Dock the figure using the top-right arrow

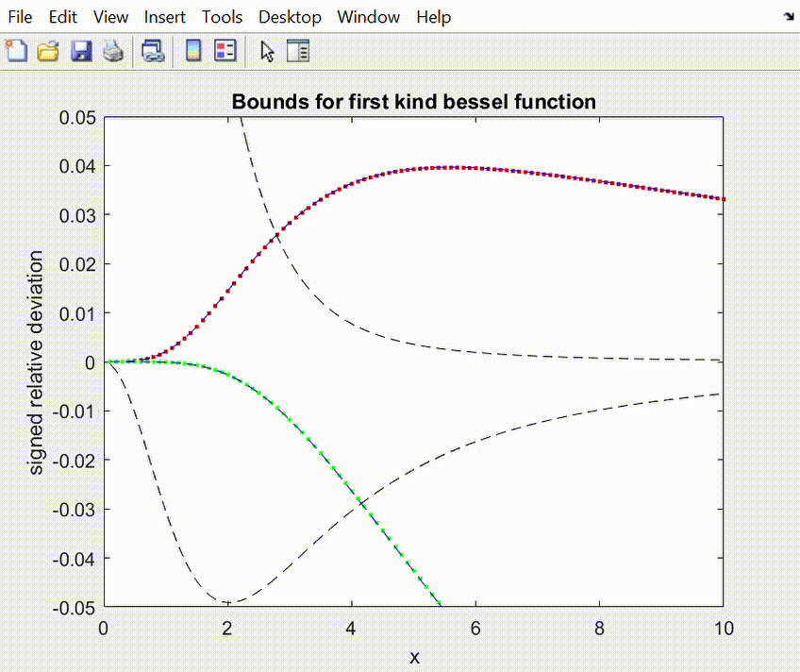click(x=788, y=16)
